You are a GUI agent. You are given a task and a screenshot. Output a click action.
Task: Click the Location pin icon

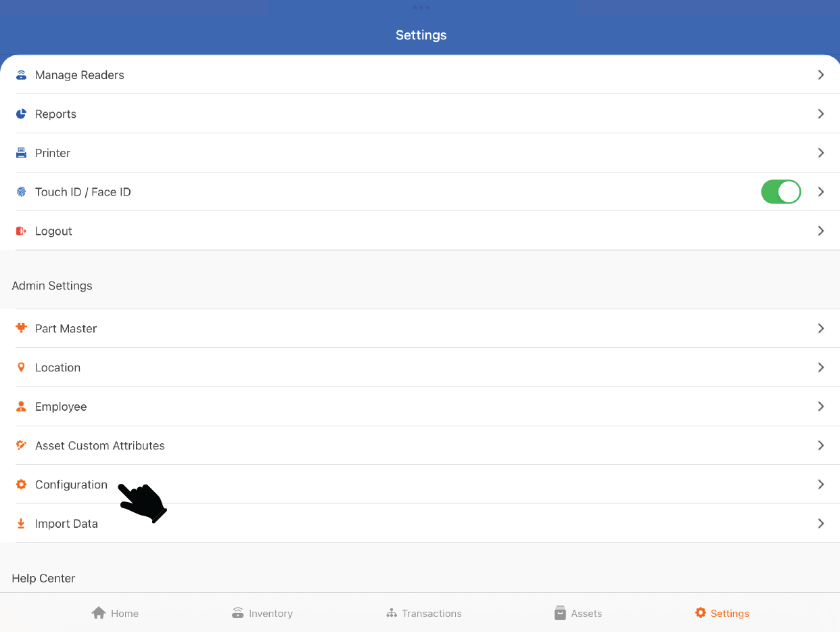coord(21,367)
